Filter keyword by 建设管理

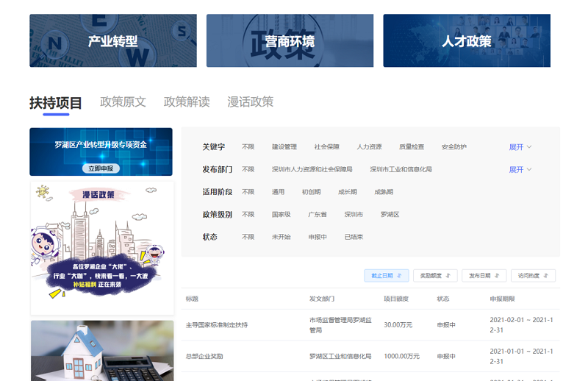click(284, 147)
